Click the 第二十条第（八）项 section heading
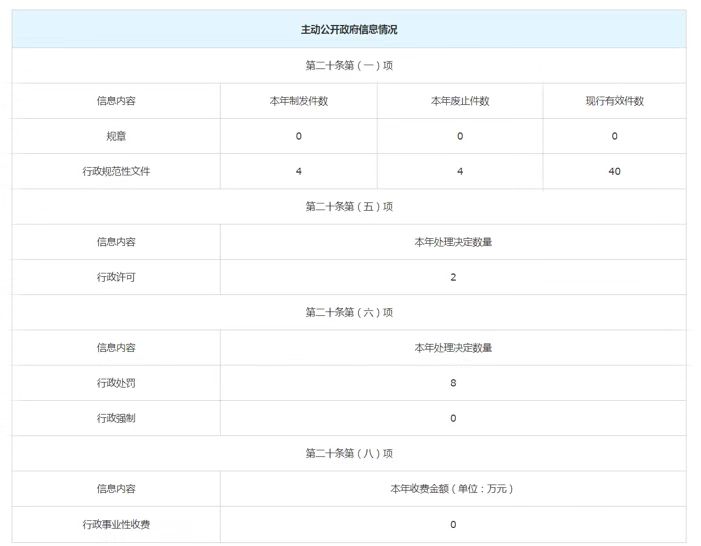The height and width of the screenshot is (546, 701). 349,453
